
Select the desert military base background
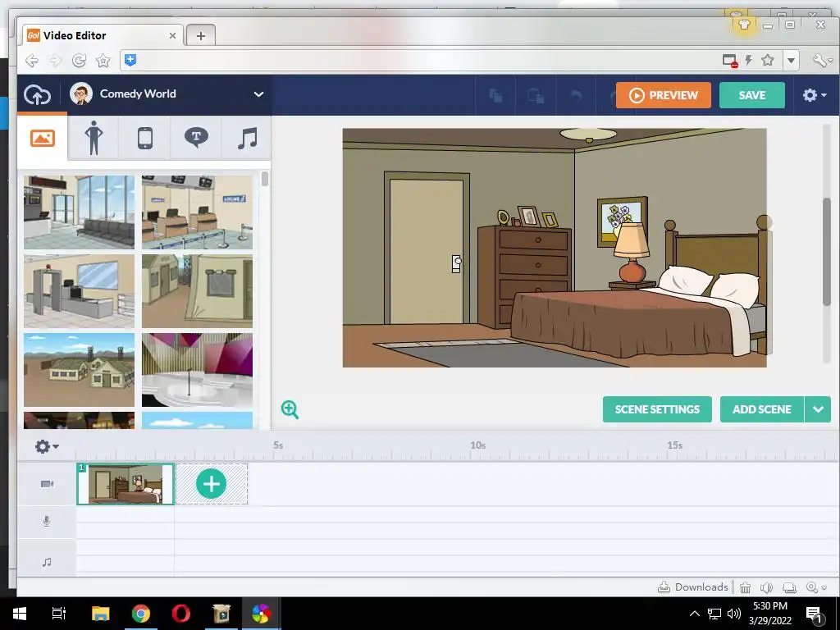(80, 370)
